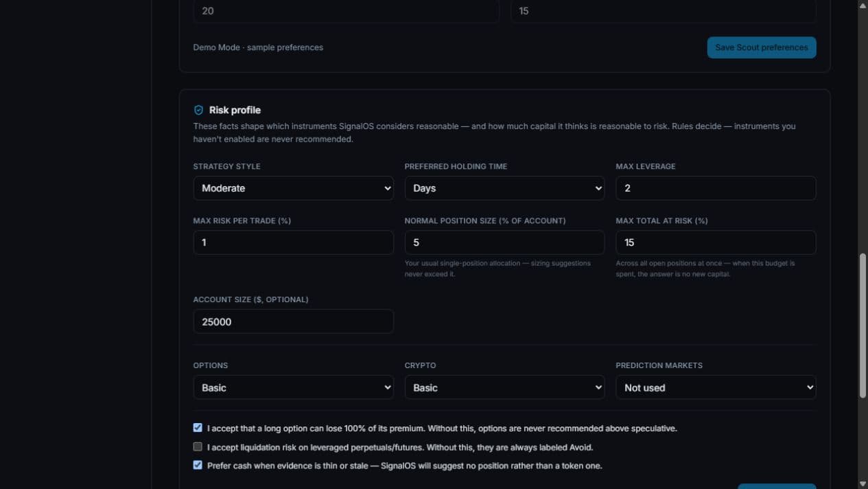Click the Max Total At Risk field
This screenshot has width=868, height=489.
[x=716, y=242]
